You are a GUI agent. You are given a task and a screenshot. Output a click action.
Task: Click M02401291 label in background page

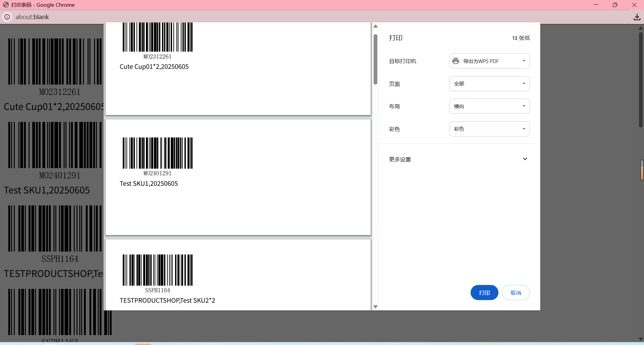(x=60, y=175)
